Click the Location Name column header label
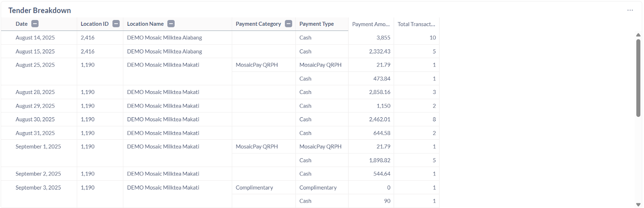 click(145, 24)
